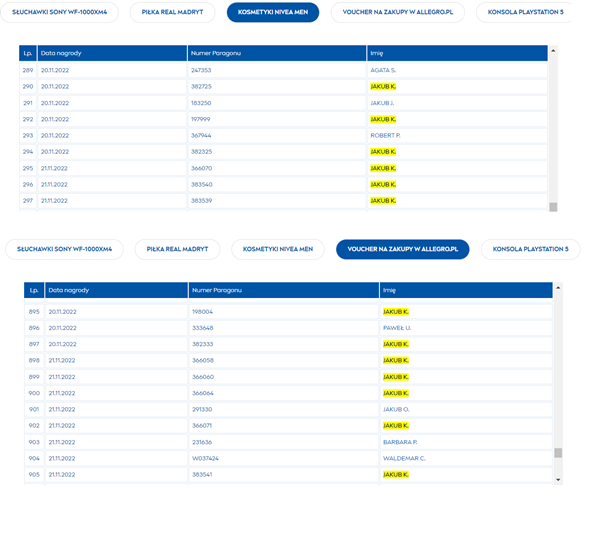
Task: Click the lower table's scroll down arrow
Action: pos(558,480)
